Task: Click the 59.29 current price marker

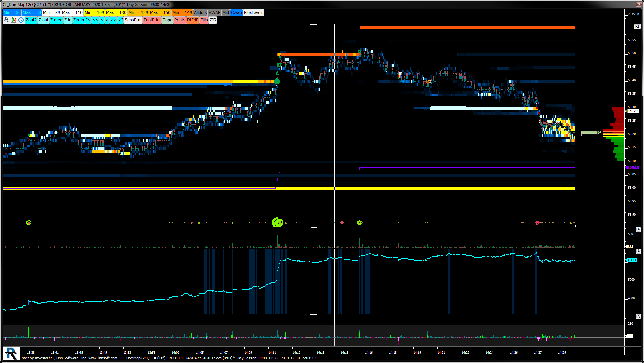Action: [633, 111]
